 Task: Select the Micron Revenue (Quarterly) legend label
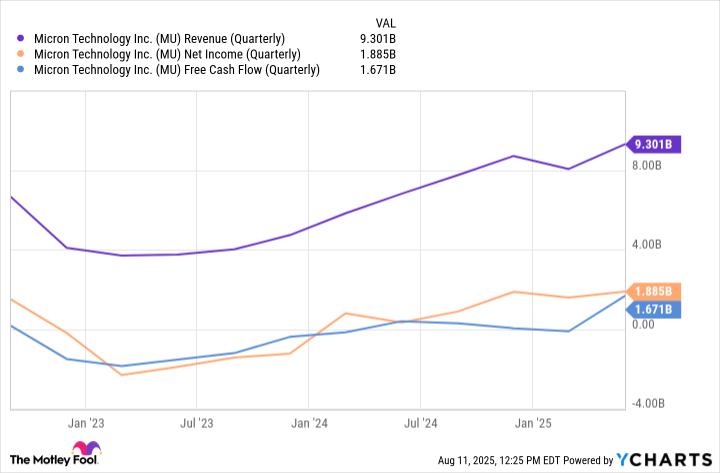point(159,39)
